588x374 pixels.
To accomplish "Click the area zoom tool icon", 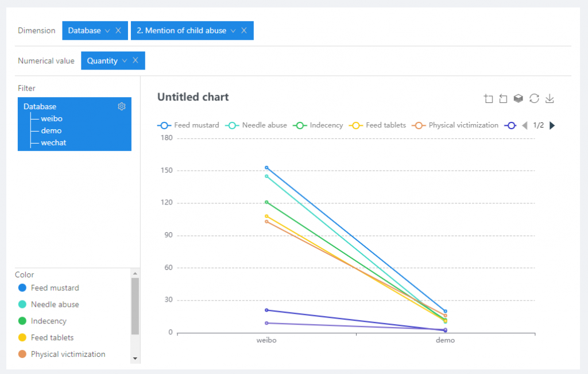I will pyautogui.click(x=489, y=99).
